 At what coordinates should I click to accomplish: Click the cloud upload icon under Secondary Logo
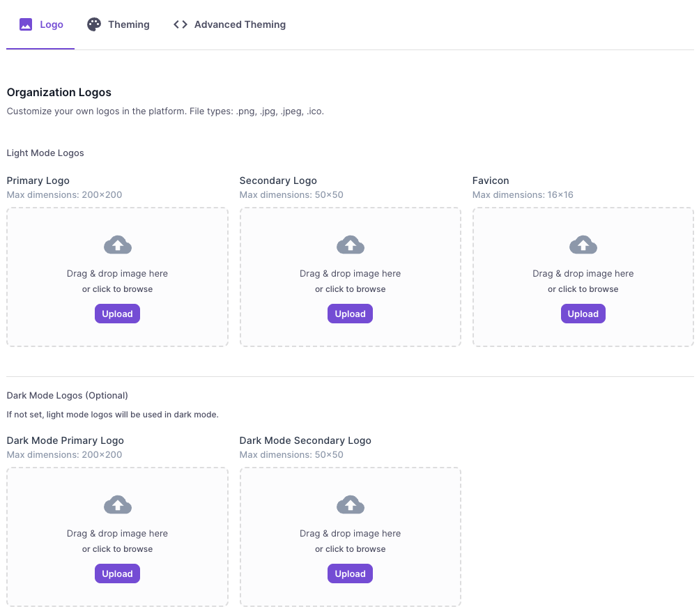click(350, 245)
